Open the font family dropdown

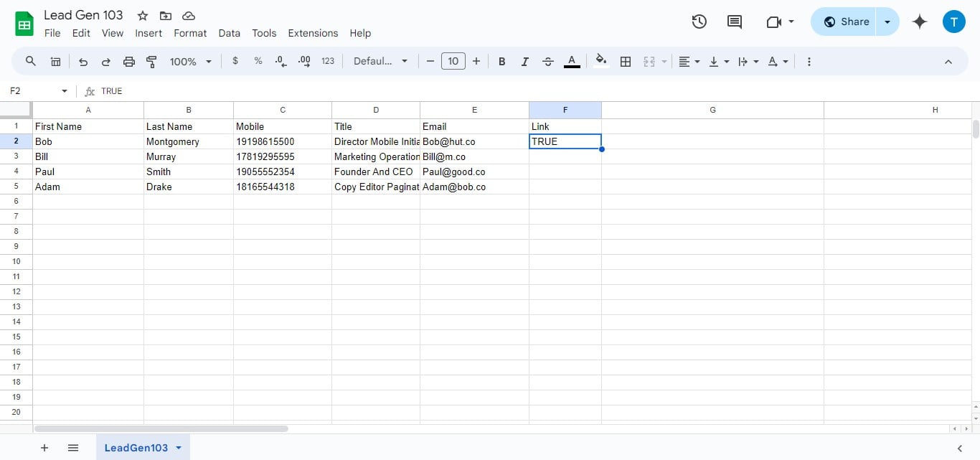tap(380, 61)
